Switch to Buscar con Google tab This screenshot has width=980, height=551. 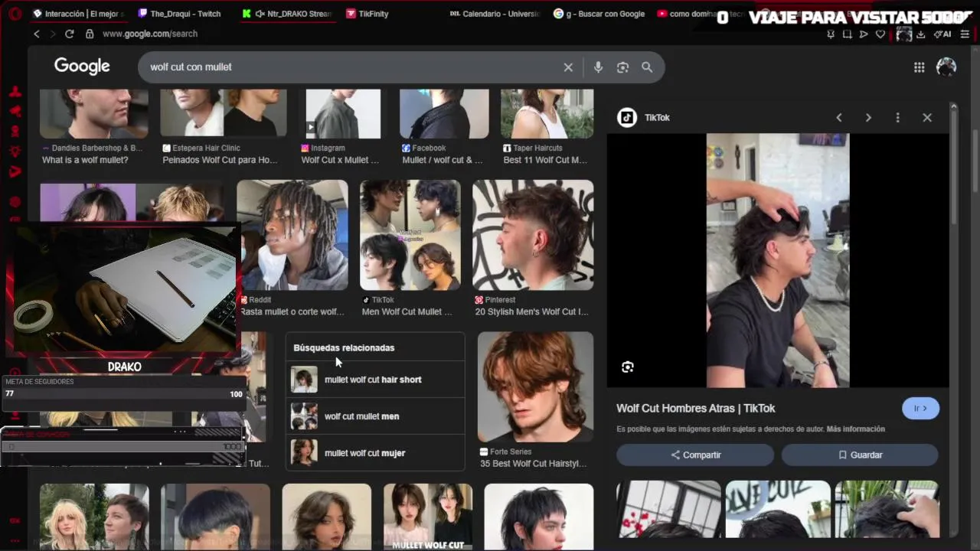(599, 14)
